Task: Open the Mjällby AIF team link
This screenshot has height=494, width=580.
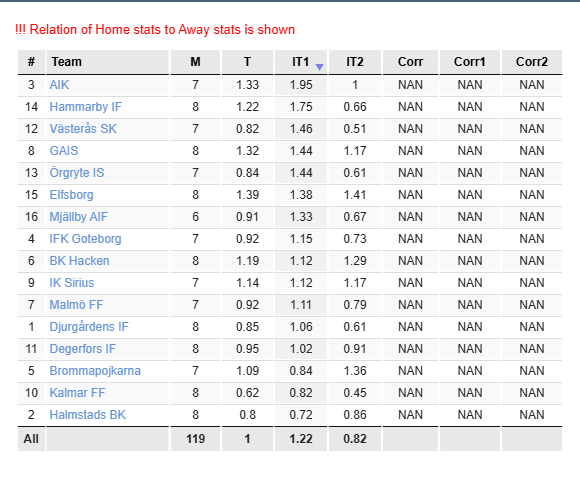Action: click(x=79, y=217)
